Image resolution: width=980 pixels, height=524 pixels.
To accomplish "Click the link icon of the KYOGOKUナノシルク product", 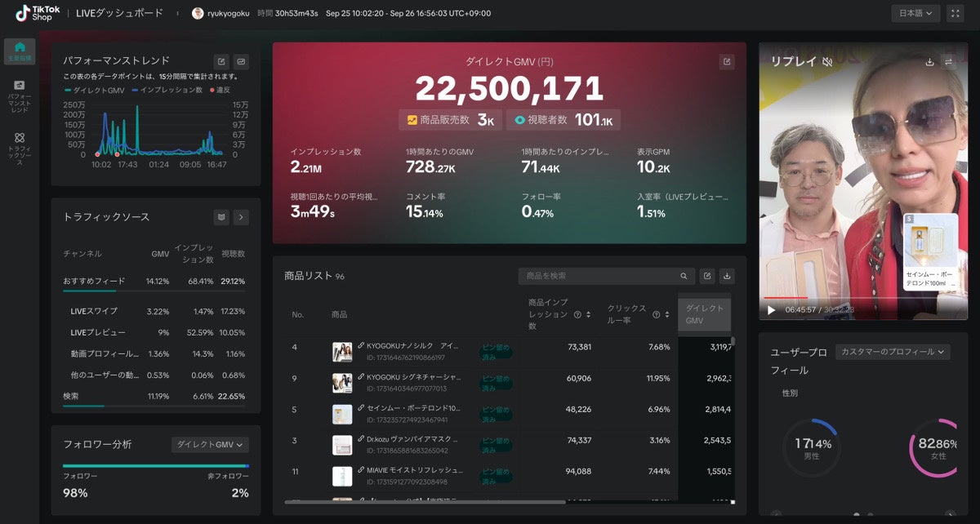I will click(361, 346).
